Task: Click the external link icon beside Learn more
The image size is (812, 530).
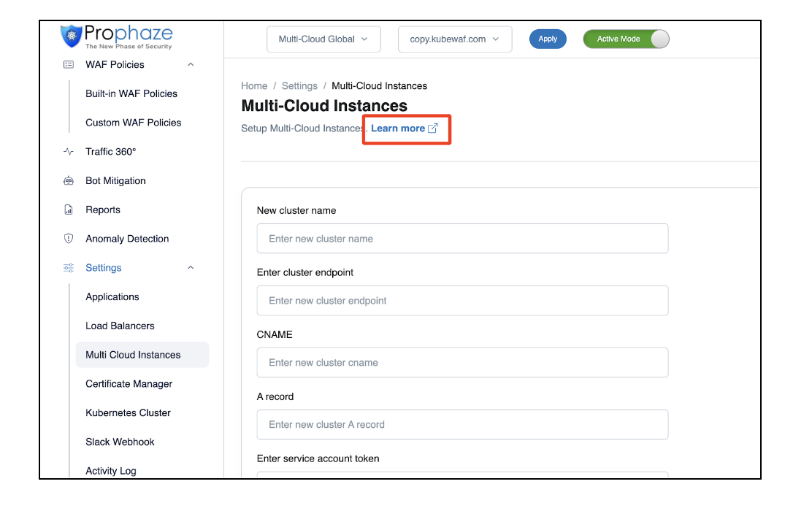Action: click(x=433, y=128)
